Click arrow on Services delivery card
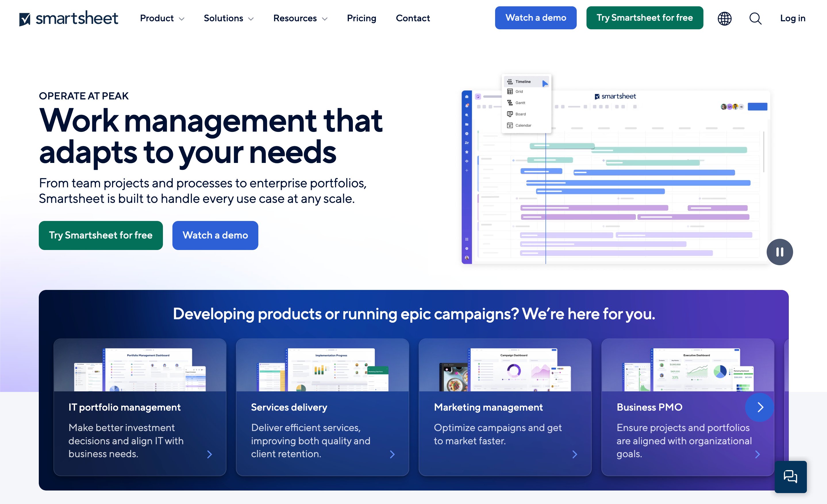827x504 pixels. [x=392, y=454]
